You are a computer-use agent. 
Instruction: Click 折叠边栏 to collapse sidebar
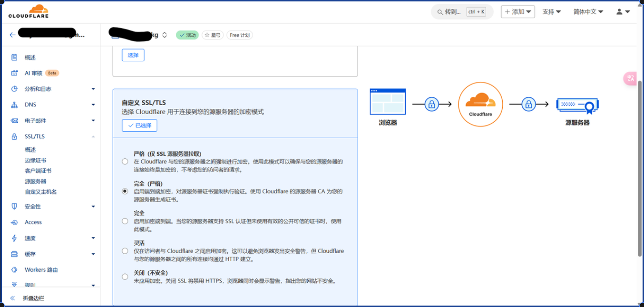(33, 298)
